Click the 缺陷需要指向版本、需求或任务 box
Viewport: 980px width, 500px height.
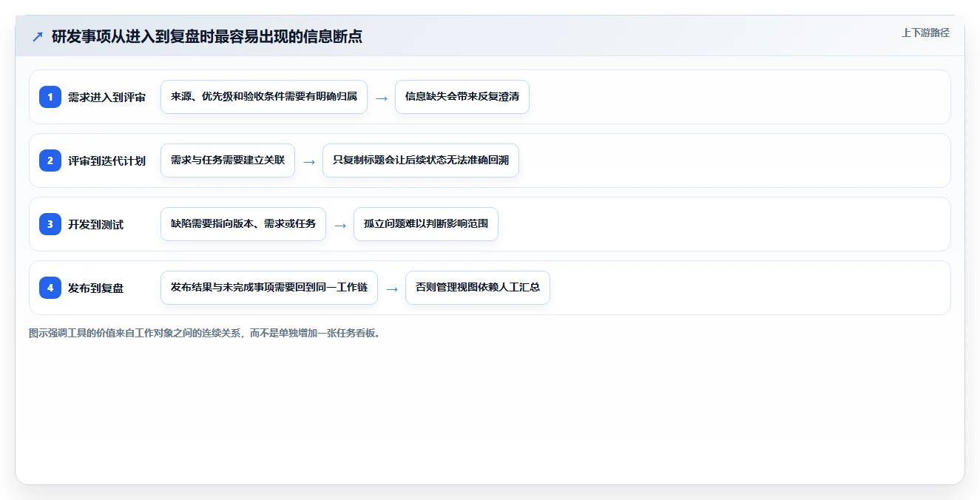click(243, 224)
